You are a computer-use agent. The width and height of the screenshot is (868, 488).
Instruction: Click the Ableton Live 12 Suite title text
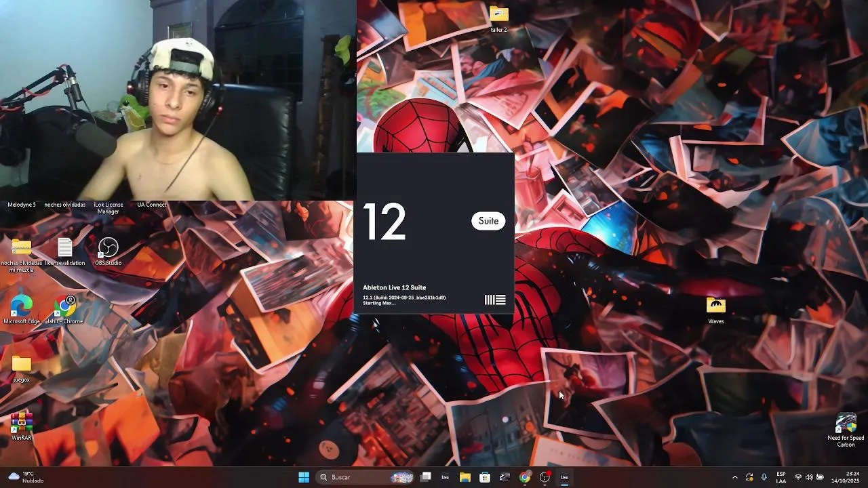click(395, 287)
